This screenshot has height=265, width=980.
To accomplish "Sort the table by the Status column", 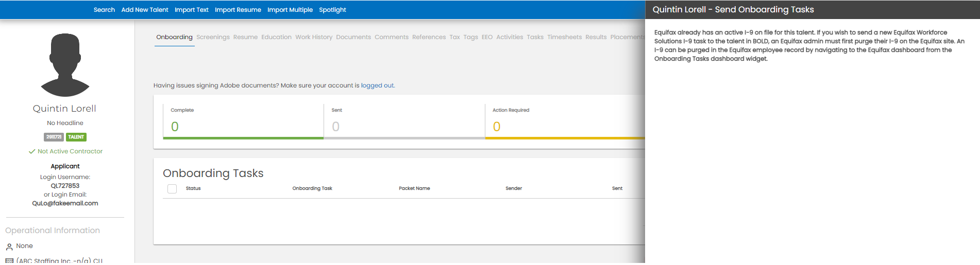I will [x=193, y=188].
